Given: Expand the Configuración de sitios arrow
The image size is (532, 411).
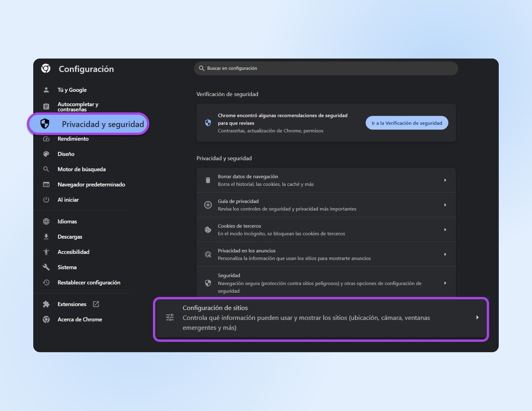Looking at the screenshot, I should point(477,318).
